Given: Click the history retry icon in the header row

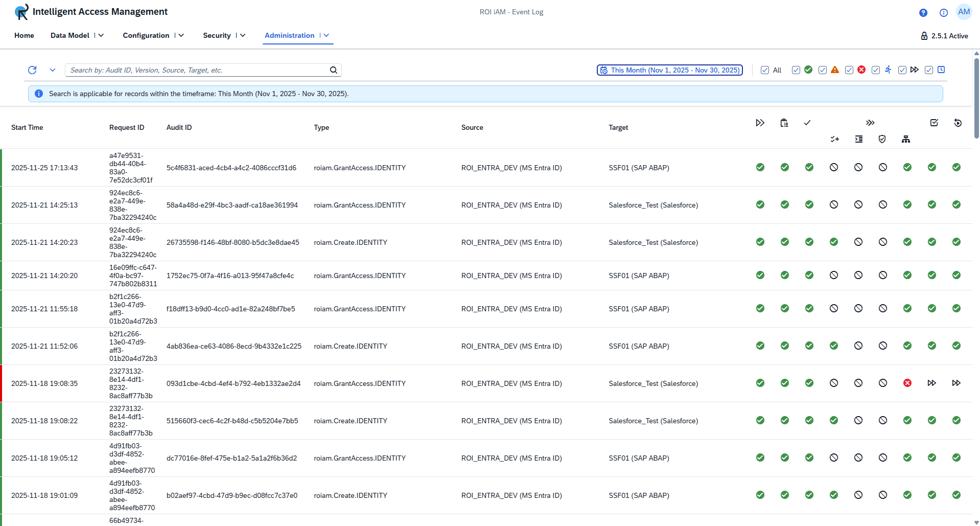Looking at the screenshot, I should (958, 123).
